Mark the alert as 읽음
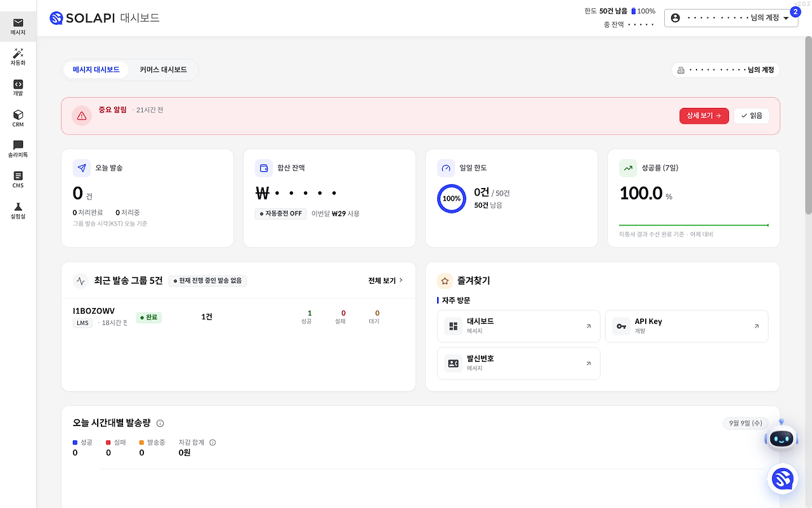This screenshot has width=812, height=508. tap(752, 116)
